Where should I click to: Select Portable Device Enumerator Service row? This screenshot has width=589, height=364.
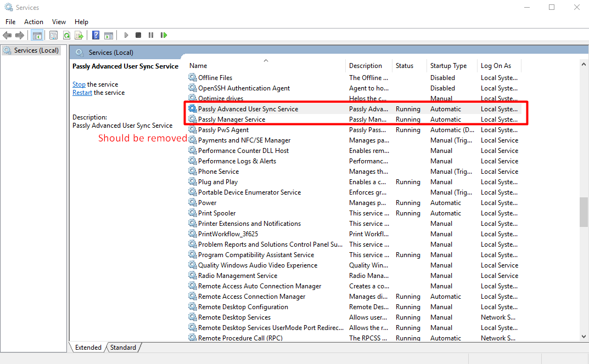[354, 192]
